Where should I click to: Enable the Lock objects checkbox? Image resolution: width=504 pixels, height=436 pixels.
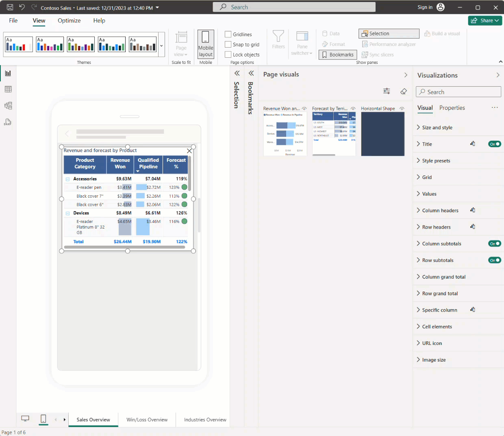pos(228,54)
